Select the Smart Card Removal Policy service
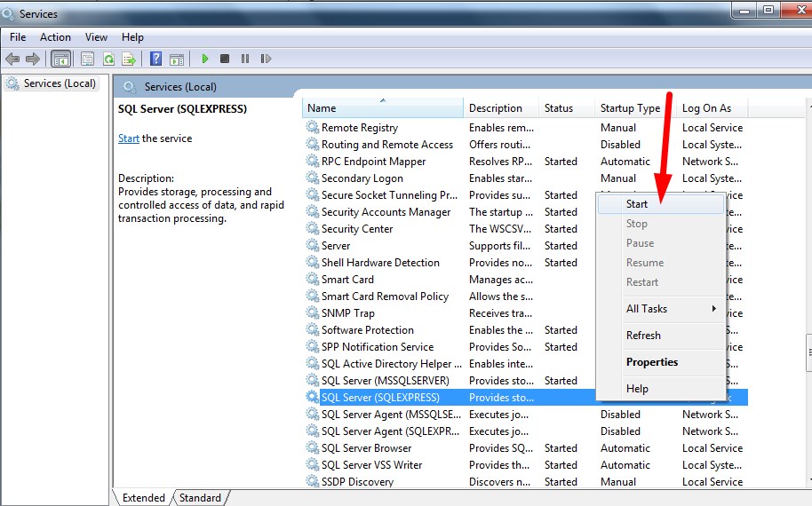This screenshot has width=812, height=506. click(385, 296)
